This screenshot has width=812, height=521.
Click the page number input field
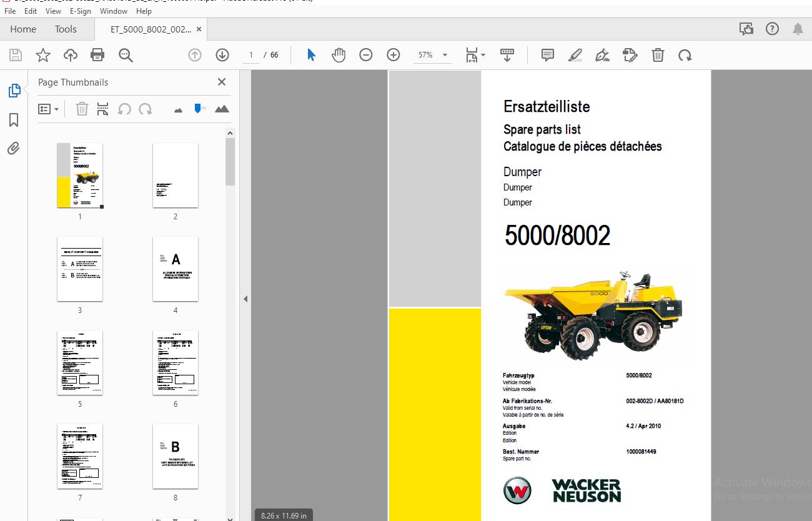tap(251, 55)
